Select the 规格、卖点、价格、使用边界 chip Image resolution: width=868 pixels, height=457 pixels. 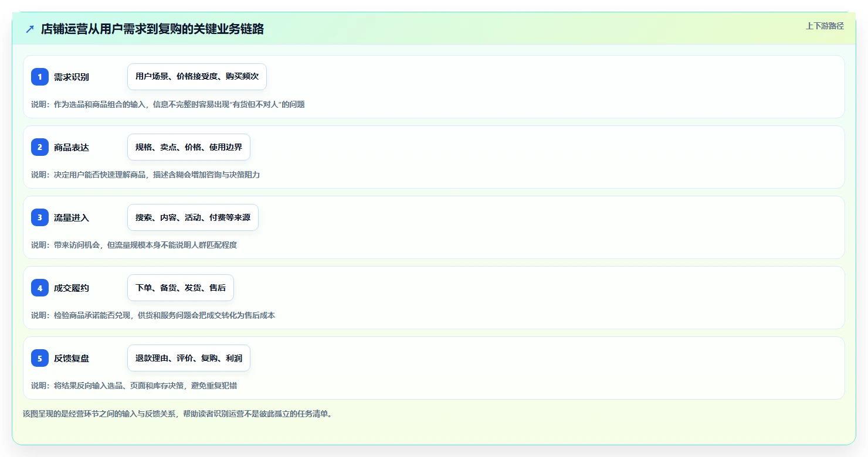coord(189,147)
